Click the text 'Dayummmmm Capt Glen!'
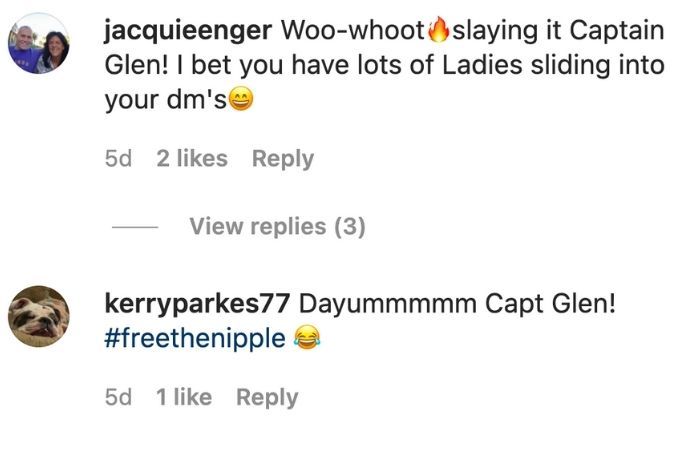 coord(457,304)
